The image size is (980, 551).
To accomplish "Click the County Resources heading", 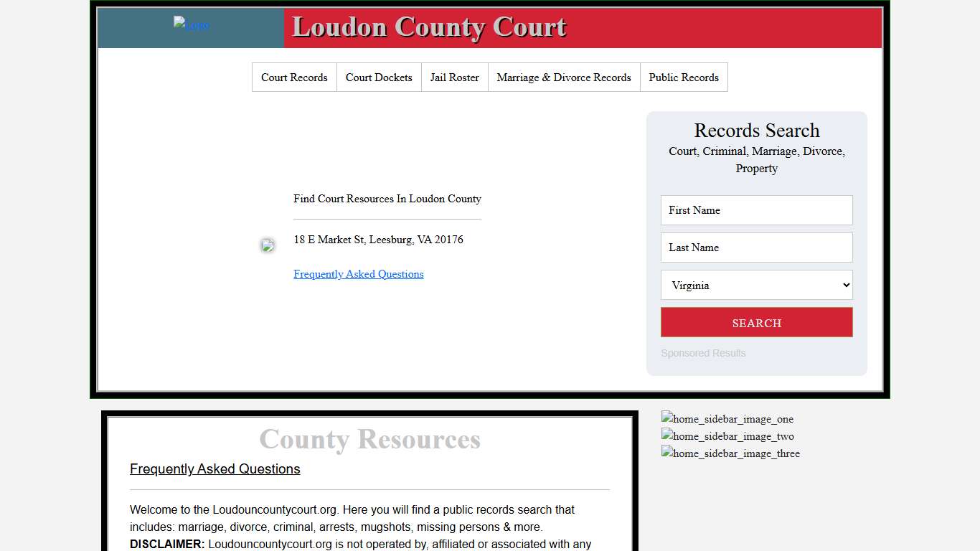I will click(369, 439).
